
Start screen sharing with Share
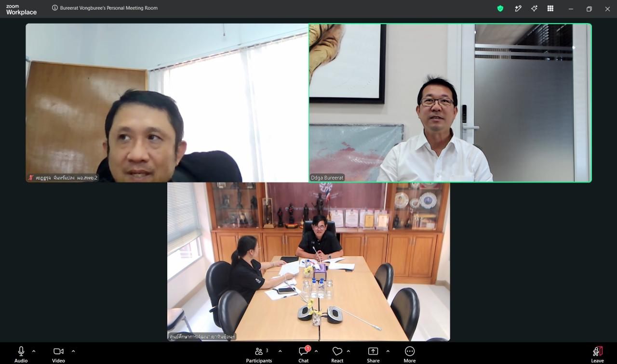(373, 354)
